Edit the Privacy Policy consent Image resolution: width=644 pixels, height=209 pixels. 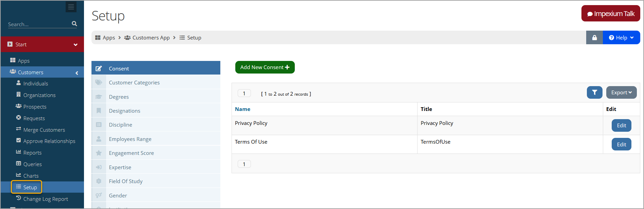pyautogui.click(x=621, y=125)
